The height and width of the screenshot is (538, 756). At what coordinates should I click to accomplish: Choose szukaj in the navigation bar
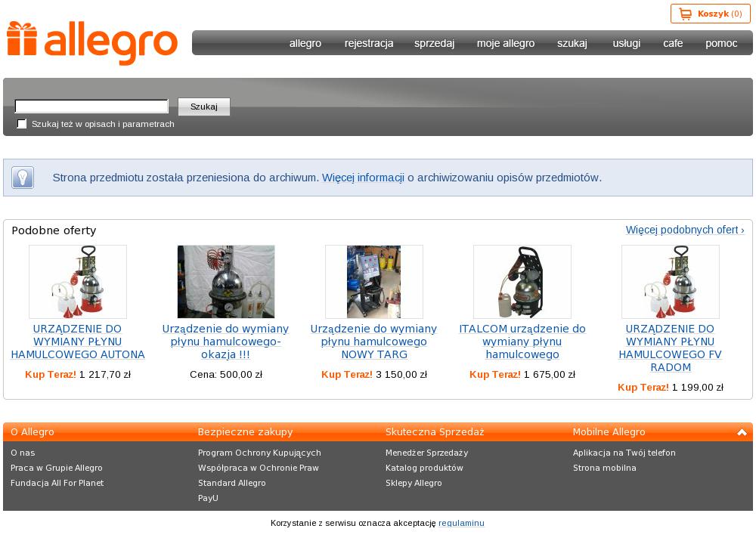coord(572,43)
